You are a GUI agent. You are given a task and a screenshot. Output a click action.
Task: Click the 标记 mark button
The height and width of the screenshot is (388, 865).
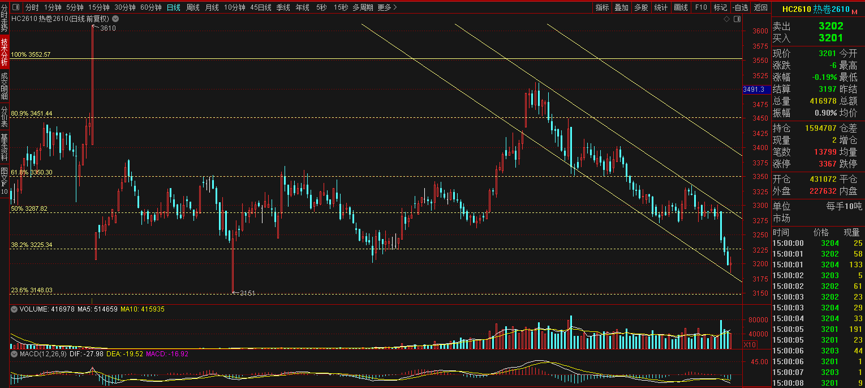click(x=720, y=8)
